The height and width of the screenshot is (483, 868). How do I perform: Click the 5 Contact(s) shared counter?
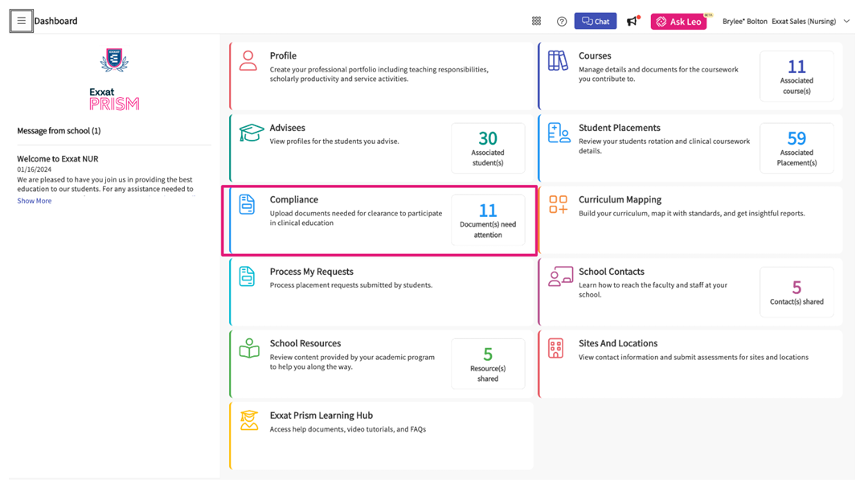pyautogui.click(x=796, y=292)
